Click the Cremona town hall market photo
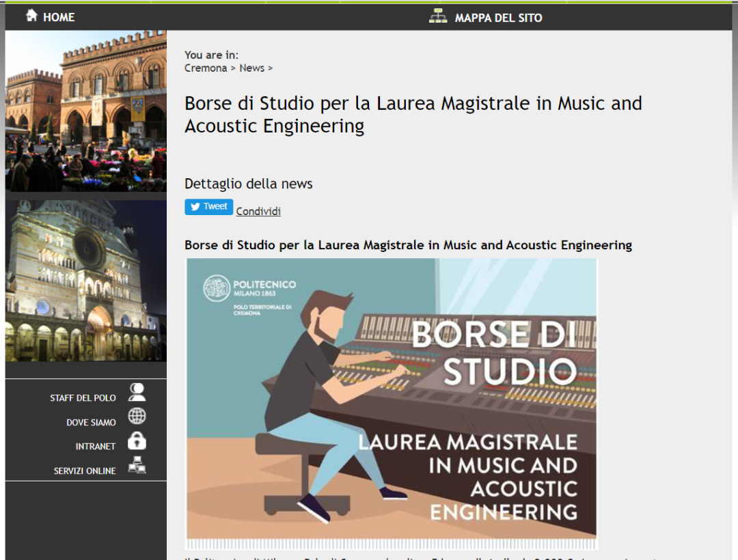738x560 pixels. pos(85,111)
